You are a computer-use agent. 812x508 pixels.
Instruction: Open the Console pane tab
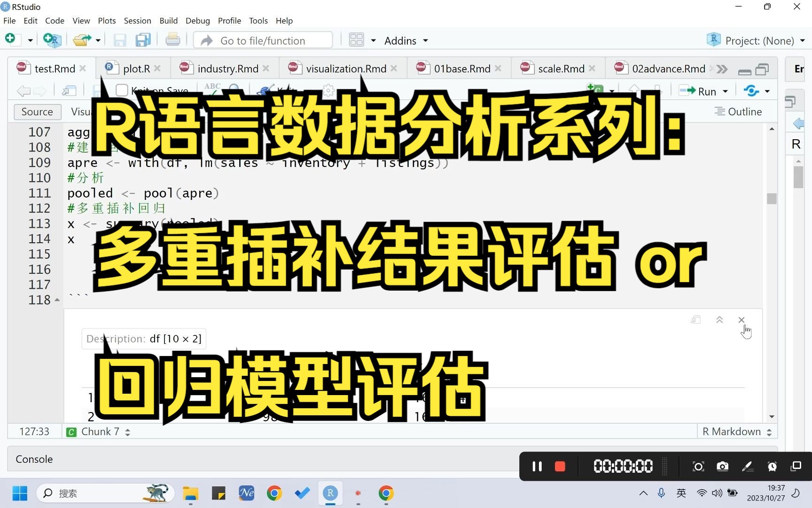[x=34, y=459]
